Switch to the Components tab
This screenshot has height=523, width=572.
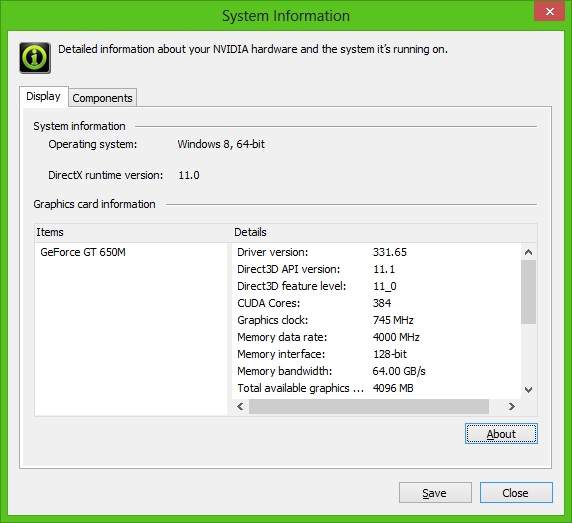point(103,97)
